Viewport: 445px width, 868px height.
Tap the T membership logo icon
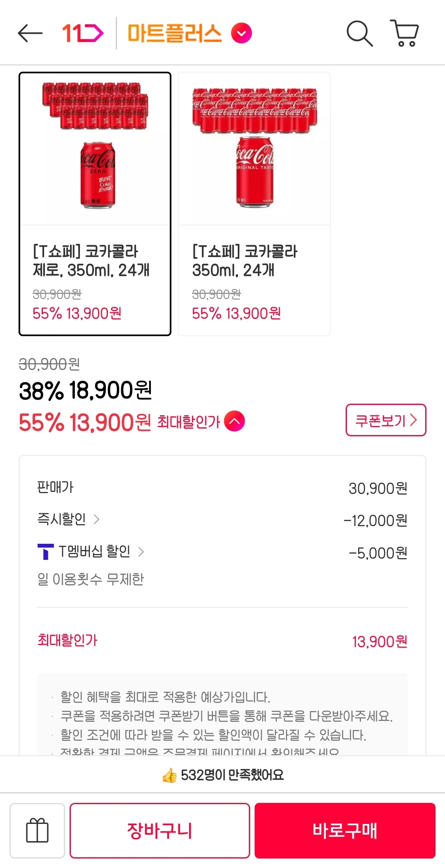[x=45, y=552]
